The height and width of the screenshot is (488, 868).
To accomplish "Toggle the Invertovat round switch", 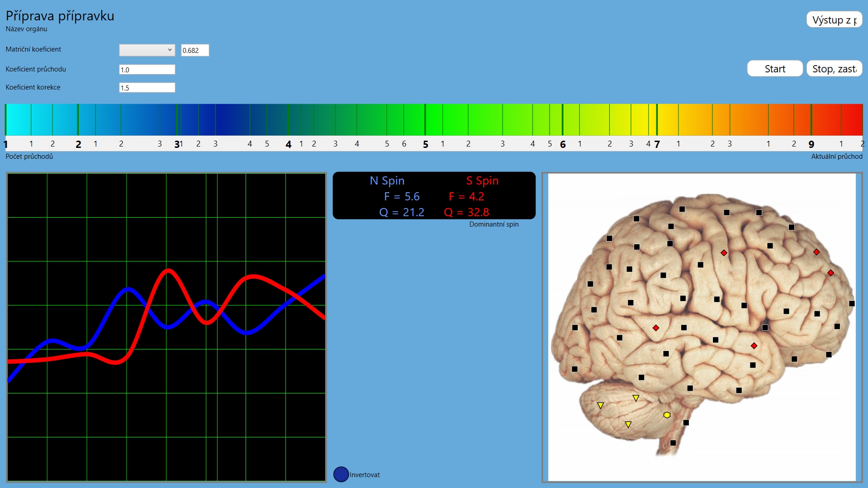I will (341, 474).
